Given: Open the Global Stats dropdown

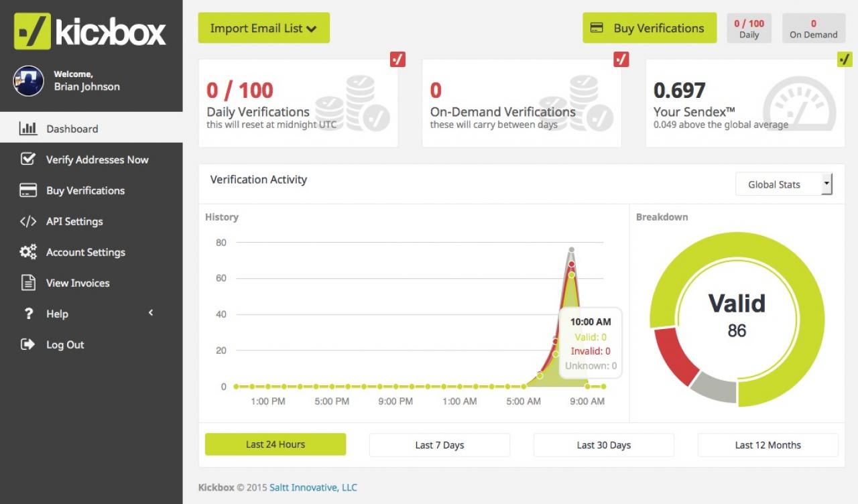Looking at the screenshot, I should [784, 184].
